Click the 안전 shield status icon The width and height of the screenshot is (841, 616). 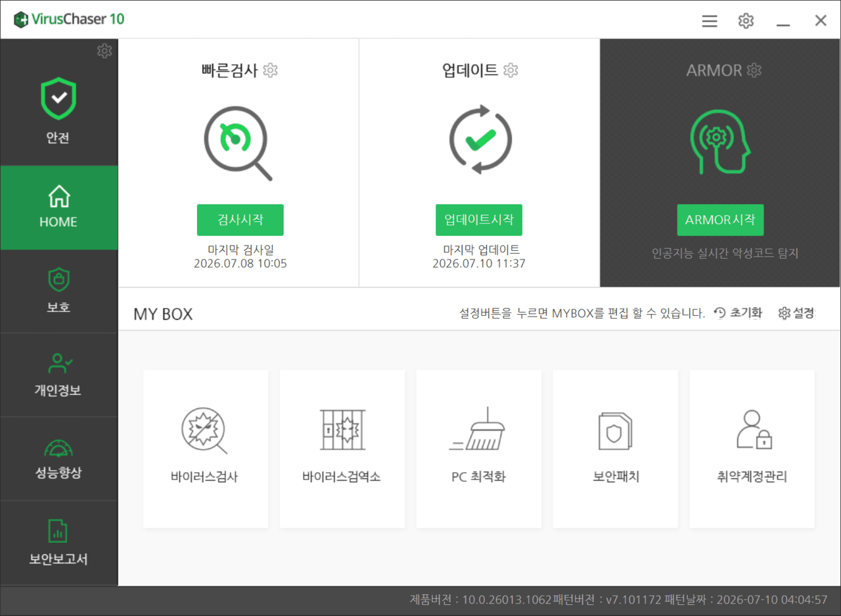(58, 99)
